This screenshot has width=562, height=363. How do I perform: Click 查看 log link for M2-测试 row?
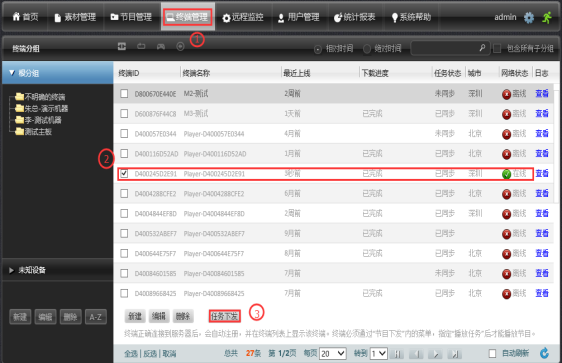click(x=542, y=94)
